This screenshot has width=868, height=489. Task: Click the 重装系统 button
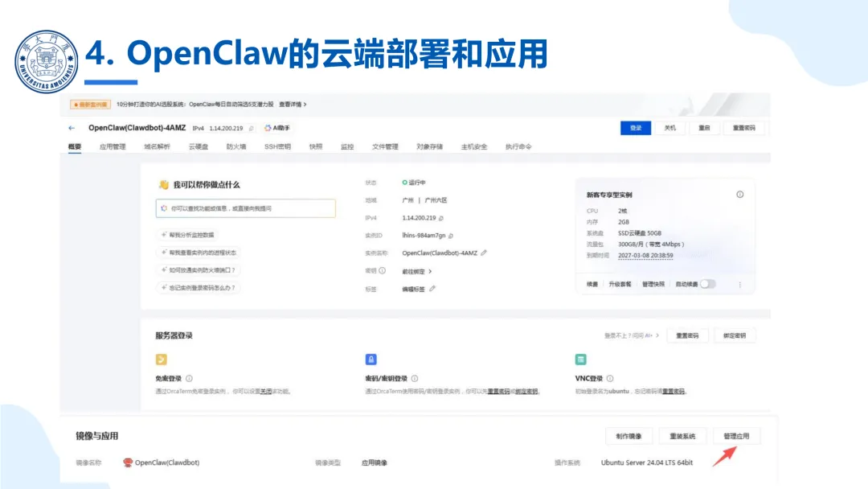[682, 437]
